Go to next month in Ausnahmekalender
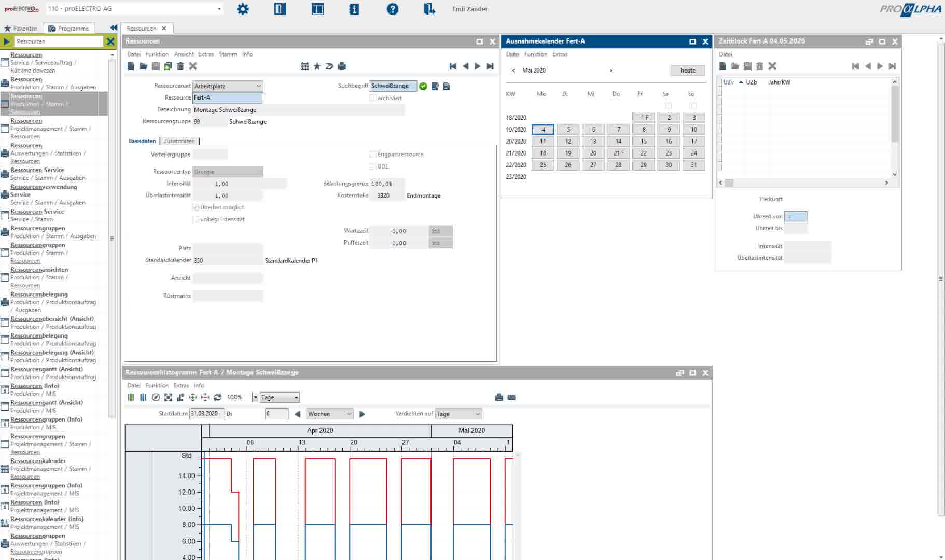This screenshot has width=945, height=560. point(611,71)
